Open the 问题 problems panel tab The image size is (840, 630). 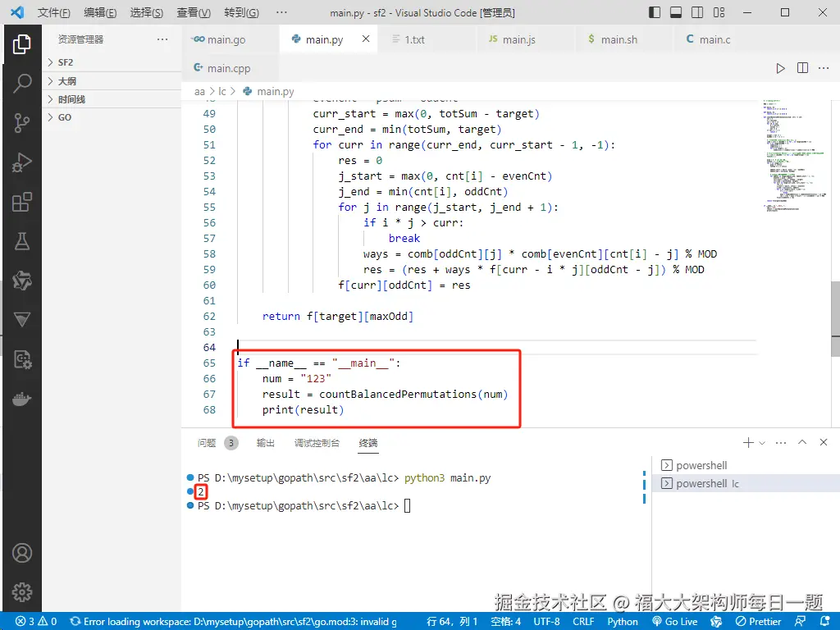[x=217, y=443]
